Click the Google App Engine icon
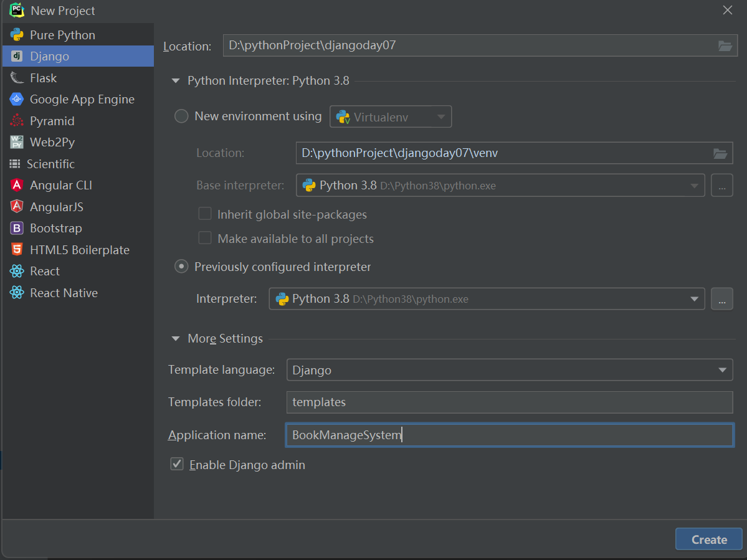The width and height of the screenshot is (747, 560). [17, 99]
